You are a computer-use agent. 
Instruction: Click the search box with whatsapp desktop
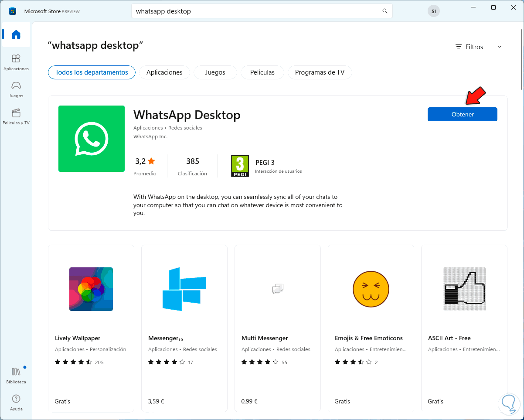click(x=262, y=11)
